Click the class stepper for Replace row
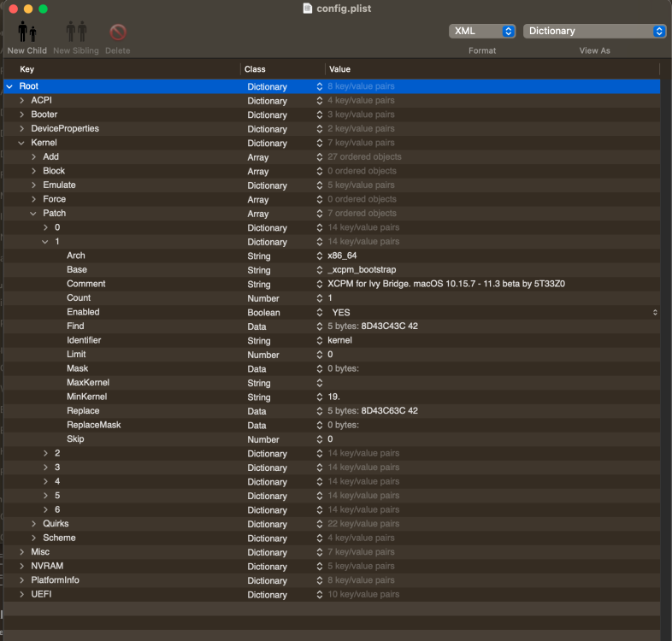Viewport: 672px width, 641px height. [x=320, y=411]
